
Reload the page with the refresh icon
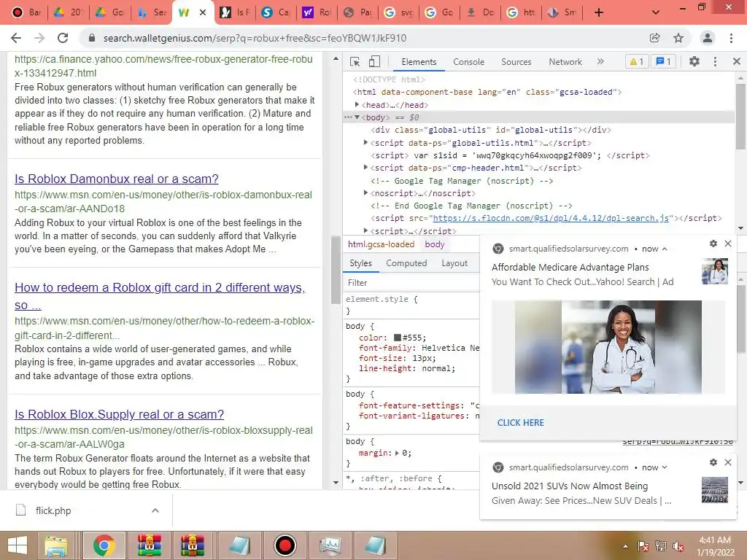pos(63,38)
